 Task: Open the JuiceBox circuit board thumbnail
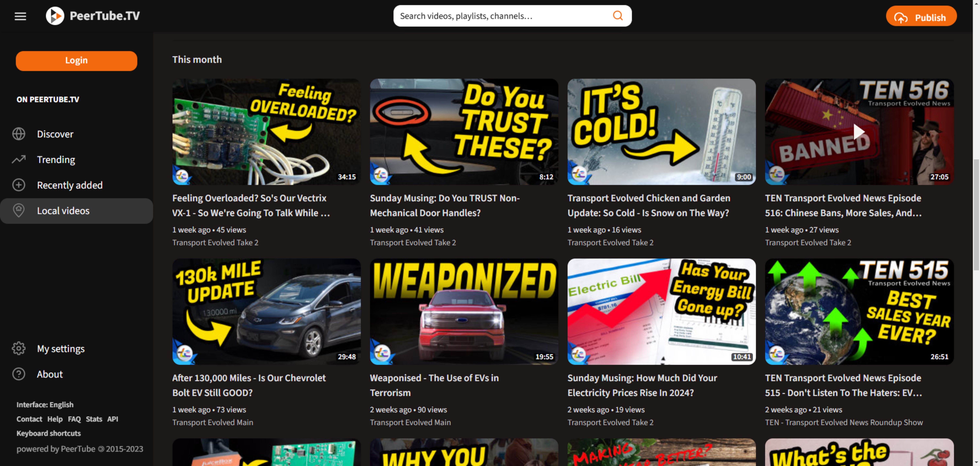pyautogui.click(x=266, y=452)
